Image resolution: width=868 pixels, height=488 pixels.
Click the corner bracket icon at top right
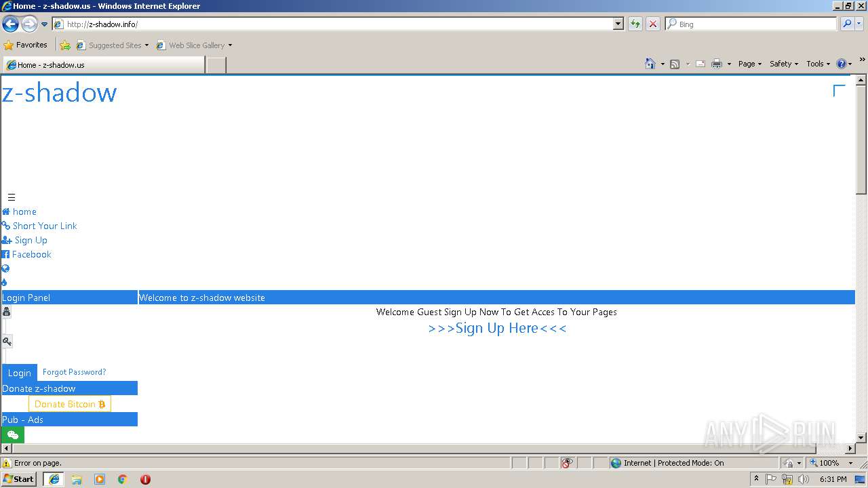point(839,91)
